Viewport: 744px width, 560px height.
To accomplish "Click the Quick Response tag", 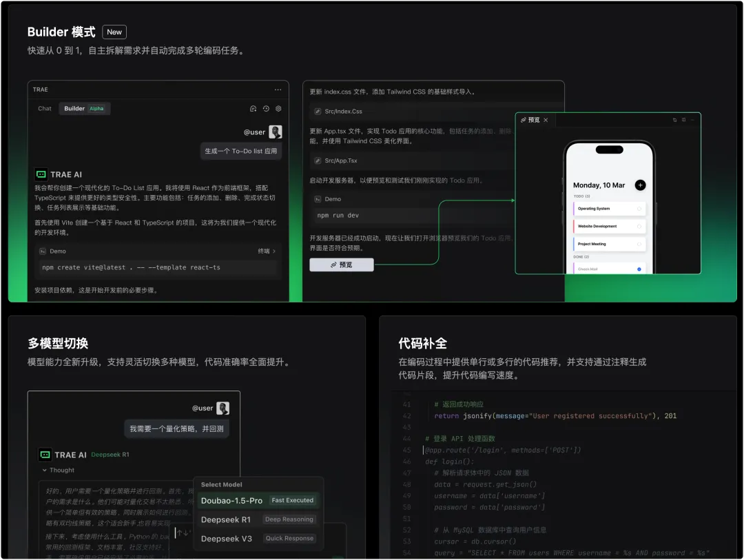I will click(x=289, y=539).
